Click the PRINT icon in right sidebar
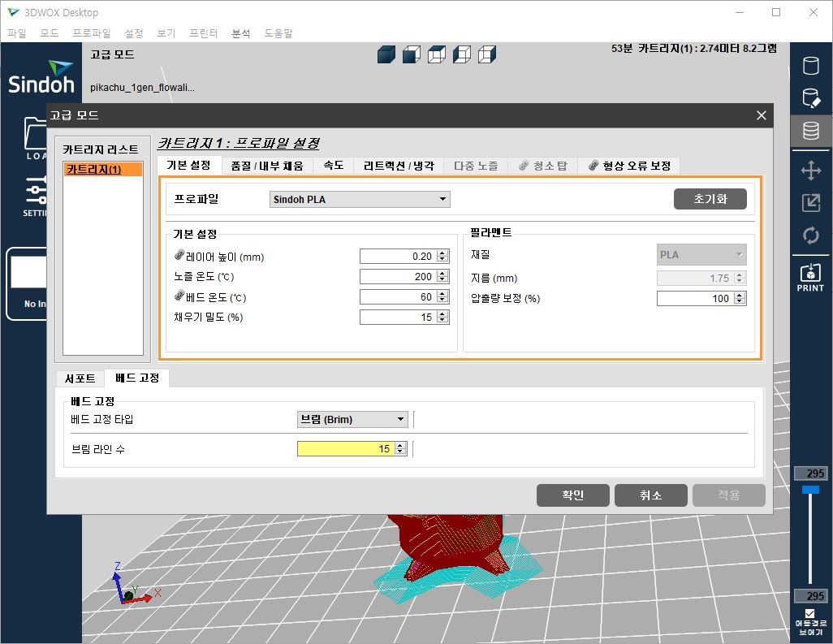The image size is (833, 644). click(810, 278)
